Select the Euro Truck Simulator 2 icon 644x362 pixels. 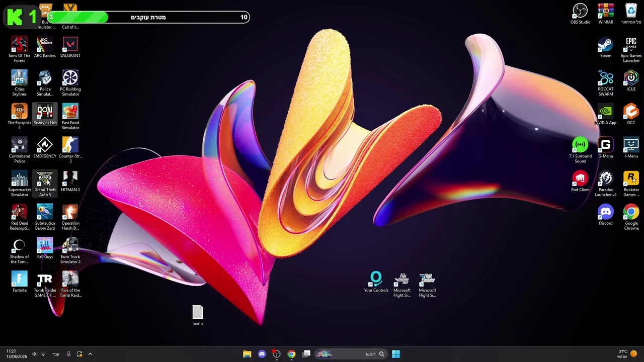tap(70, 251)
